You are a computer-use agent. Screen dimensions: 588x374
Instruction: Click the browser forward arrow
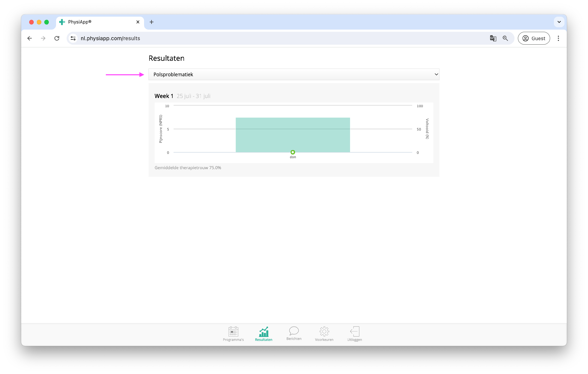pos(43,38)
